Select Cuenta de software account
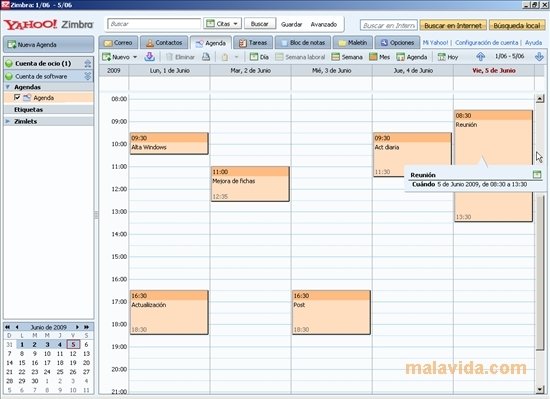Viewport: 550px width, 399px height. pos(41,76)
